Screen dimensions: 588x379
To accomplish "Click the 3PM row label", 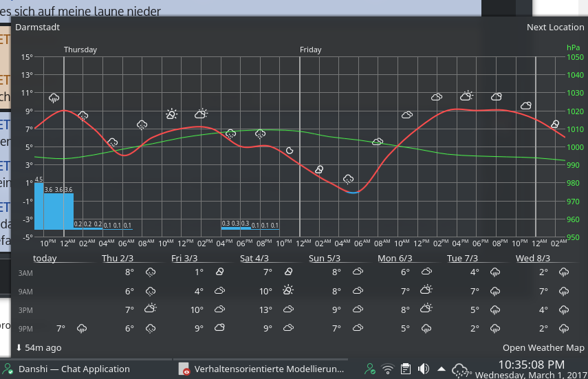I will click(25, 310).
